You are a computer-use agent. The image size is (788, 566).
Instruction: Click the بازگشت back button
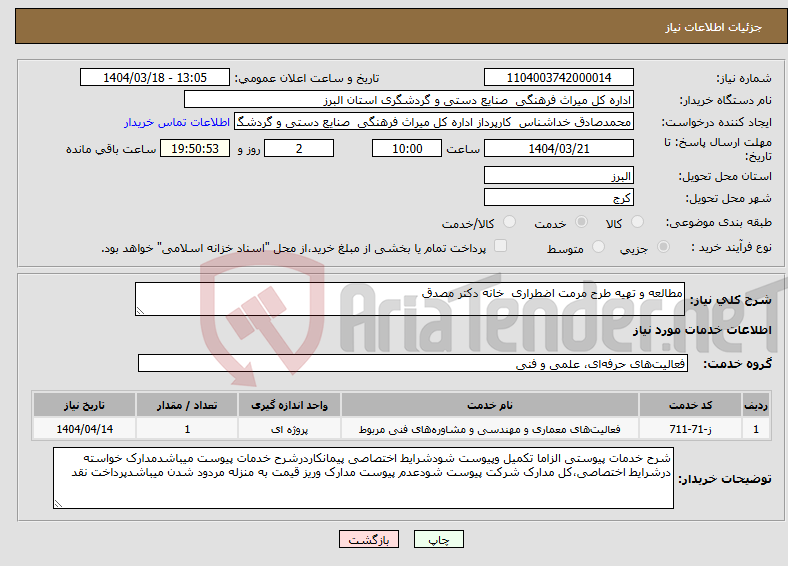point(369,539)
